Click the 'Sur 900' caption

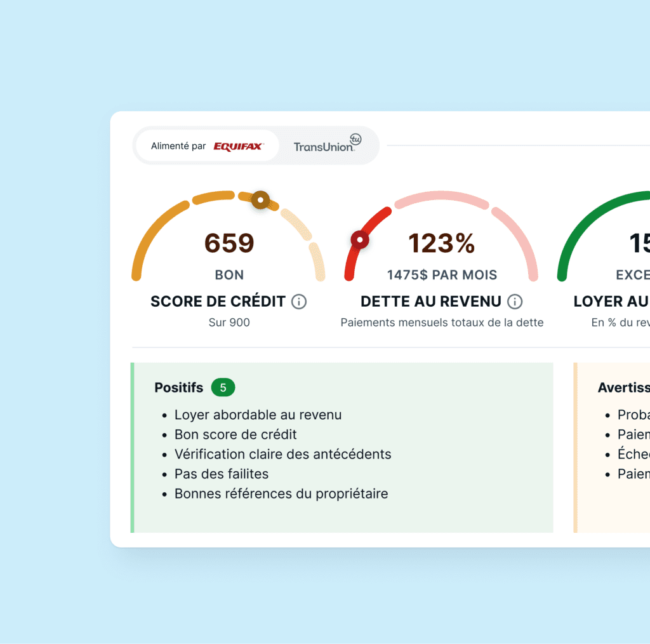tap(229, 322)
